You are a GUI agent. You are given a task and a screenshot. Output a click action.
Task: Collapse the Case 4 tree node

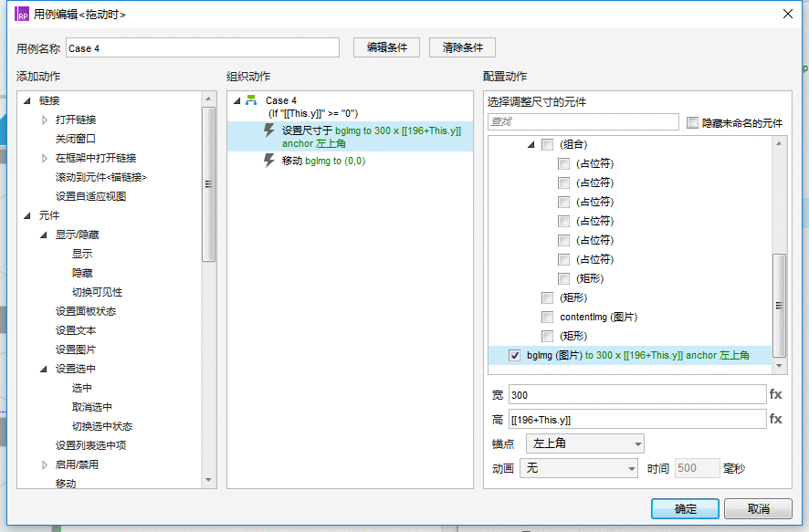(236, 100)
